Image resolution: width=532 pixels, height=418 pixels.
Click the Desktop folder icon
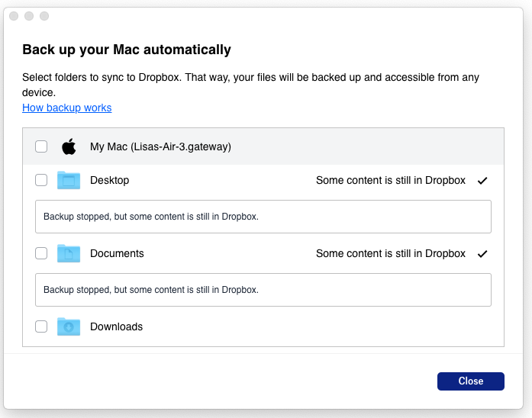pyautogui.click(x=69, y=180)
